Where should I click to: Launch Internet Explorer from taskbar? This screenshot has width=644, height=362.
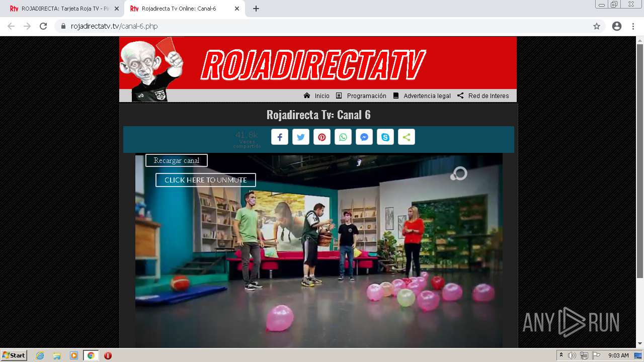[40, 355]
